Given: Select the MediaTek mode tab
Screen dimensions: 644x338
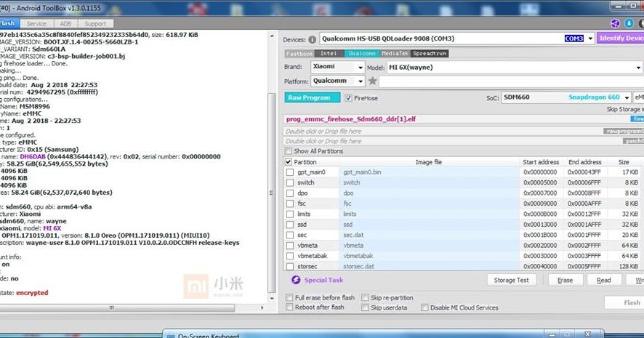Looking at the screenshot, I should point(395,53).
